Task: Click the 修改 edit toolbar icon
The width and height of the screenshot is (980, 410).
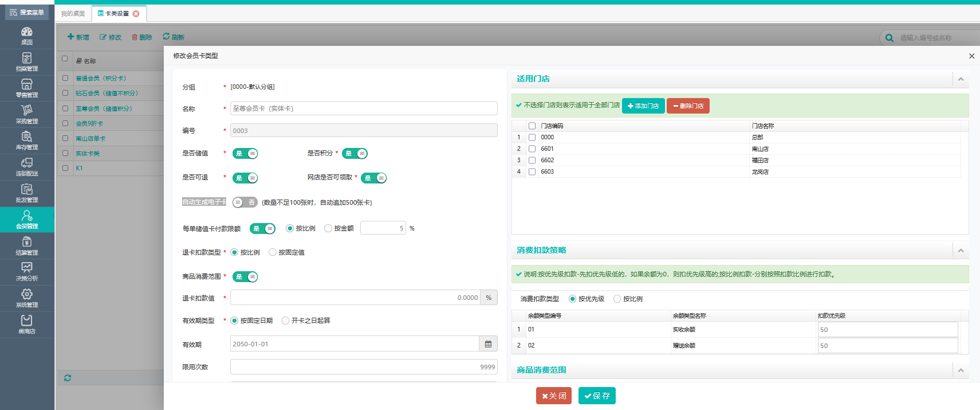Action: point(111,37)
